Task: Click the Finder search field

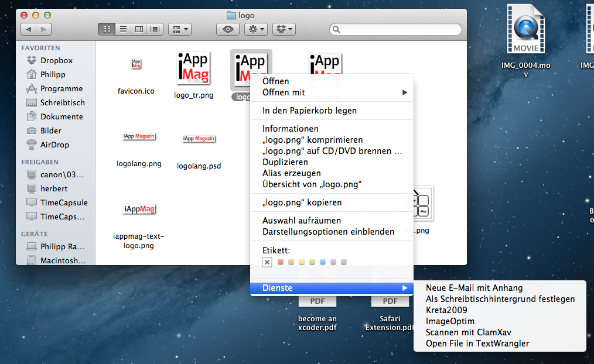Action: pyautogui.click(x=395, y=29)
